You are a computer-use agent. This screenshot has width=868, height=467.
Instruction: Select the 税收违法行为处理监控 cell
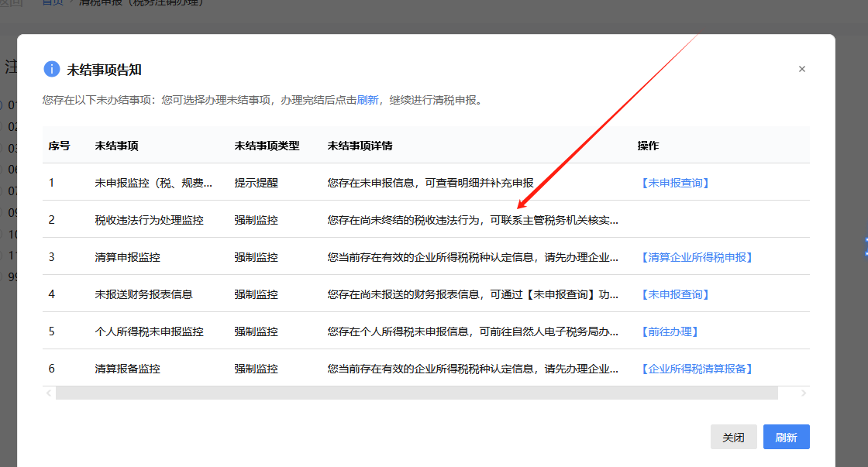(x=149, y=220)
